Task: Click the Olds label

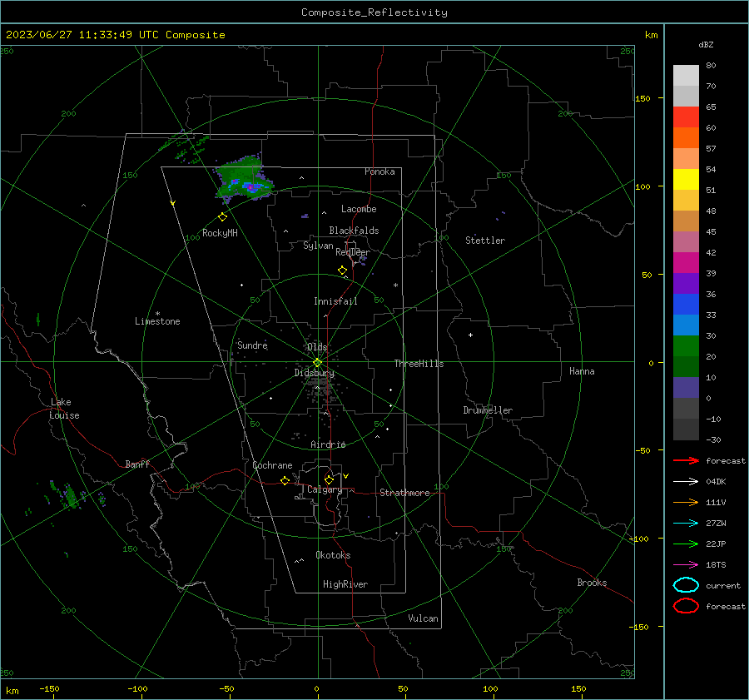Action: pyautogui.click(x=317, y=347)
